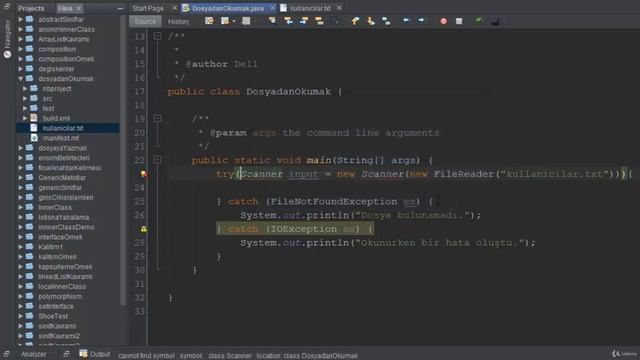Expand the nbproject folder
This screenshot has height=360, width=640.
25,89
